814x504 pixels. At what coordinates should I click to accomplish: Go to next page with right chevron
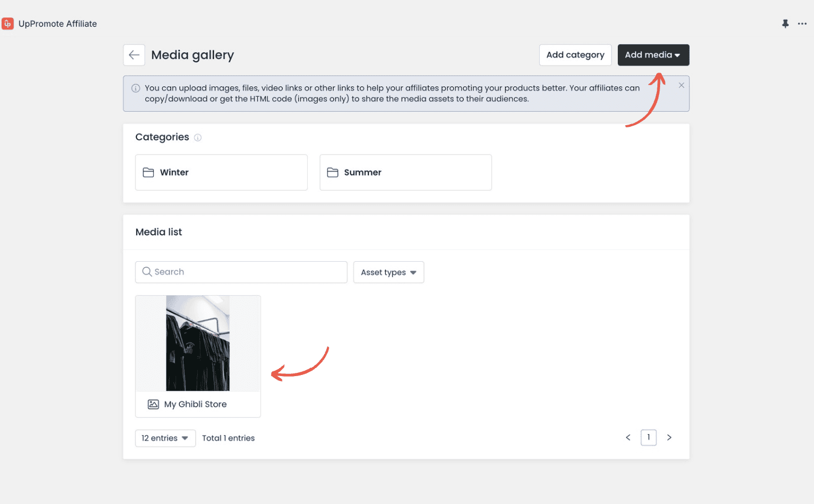point(669,437)
